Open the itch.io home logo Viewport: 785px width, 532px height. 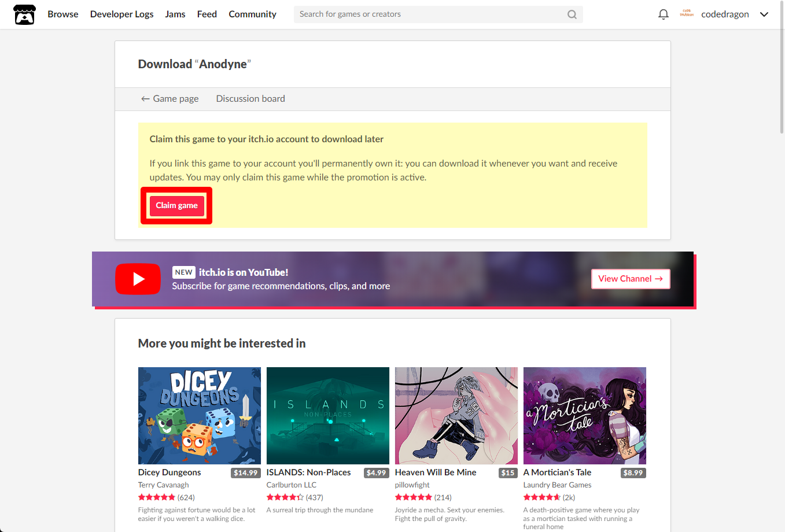(x=24, y=14)
